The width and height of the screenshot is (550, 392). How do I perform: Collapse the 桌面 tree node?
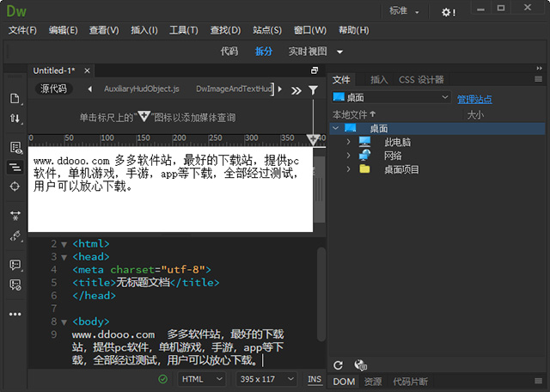(336, 128)
